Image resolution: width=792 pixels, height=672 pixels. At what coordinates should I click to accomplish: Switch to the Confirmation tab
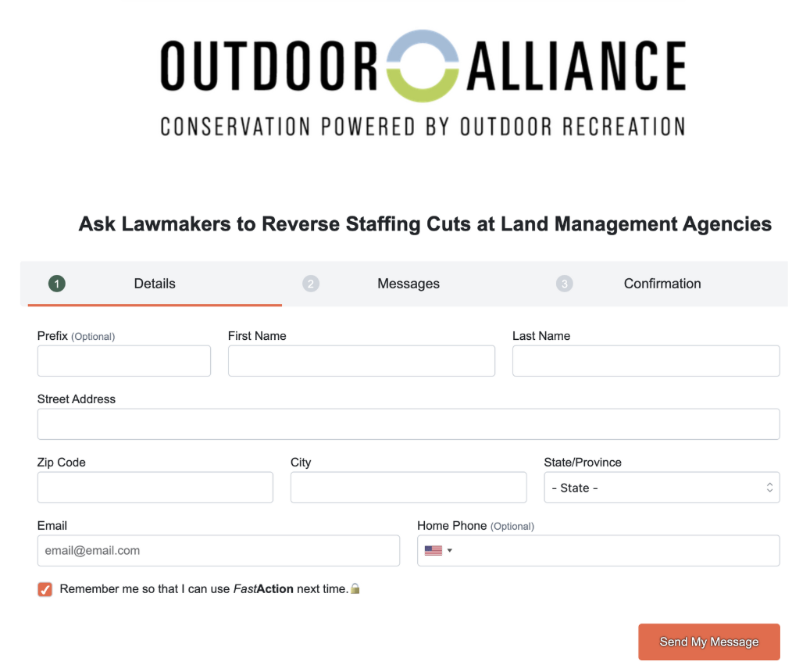(x=662, y=284)
